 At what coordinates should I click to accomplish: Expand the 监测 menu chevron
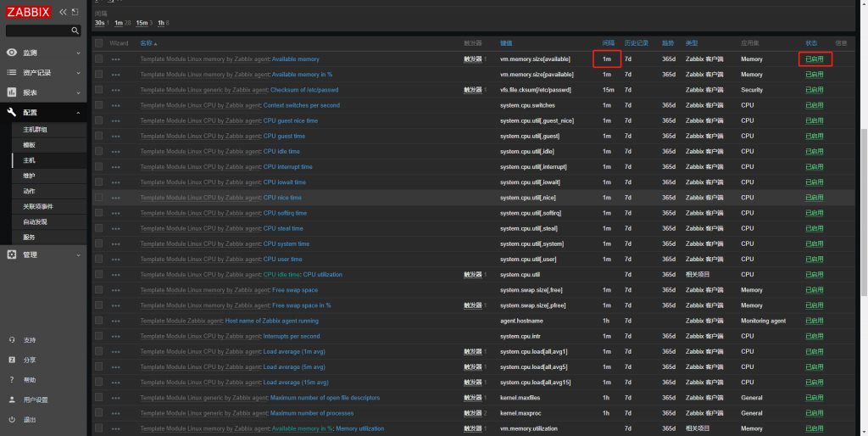[78, 53]
